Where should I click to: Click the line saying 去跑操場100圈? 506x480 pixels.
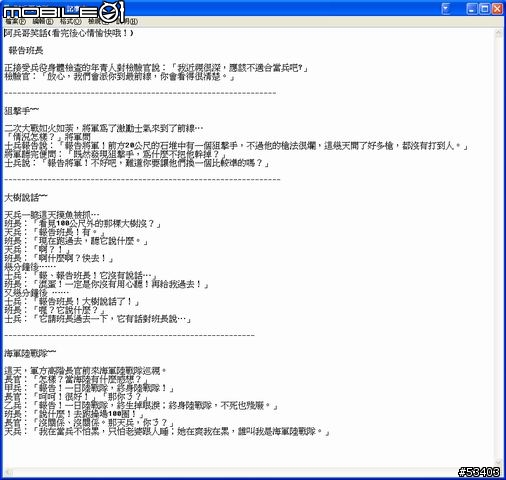[74, 414]
